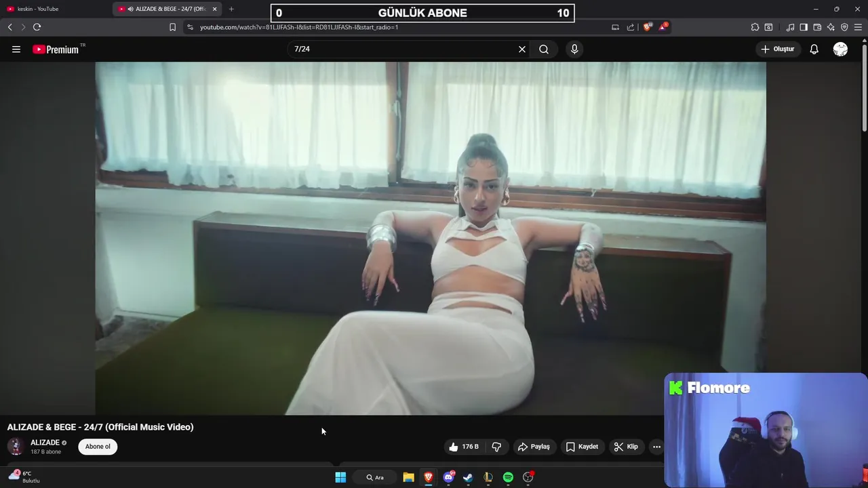Open File Explorer from taskbar
868x488 pixels.
(x=408, y=477)
